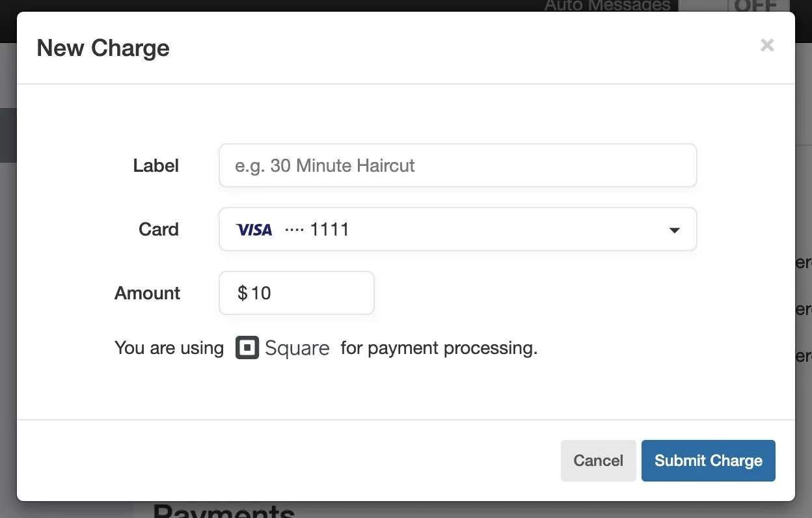This screenshot has height=518, width=812.
Task: Click the dollar sign in the Amount box
Action: tap(241, 293)
